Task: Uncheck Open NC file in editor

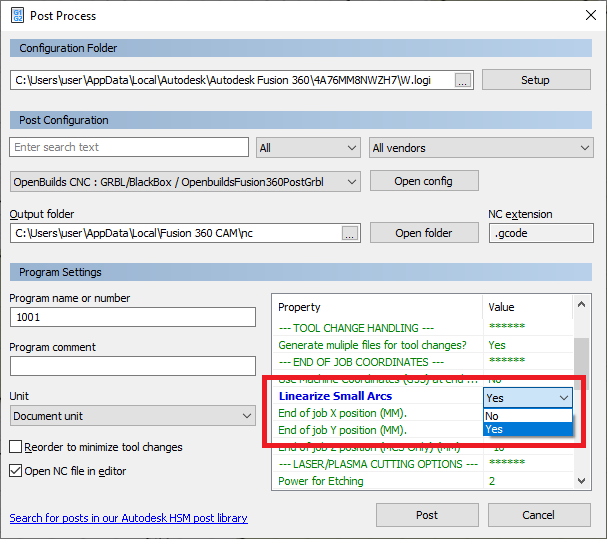Action: pyautogui.click(x=16, y=471)
